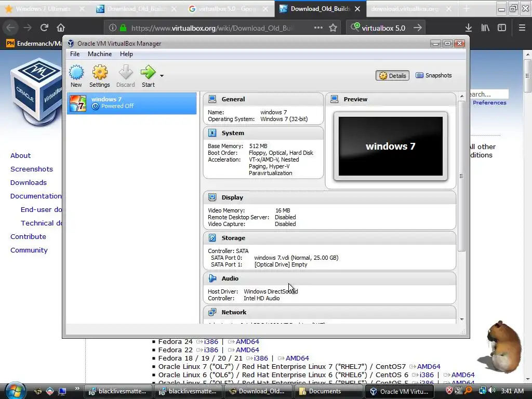Click the Display section header icon
This screenshot has height=399, width=532.
coord(212,197)
